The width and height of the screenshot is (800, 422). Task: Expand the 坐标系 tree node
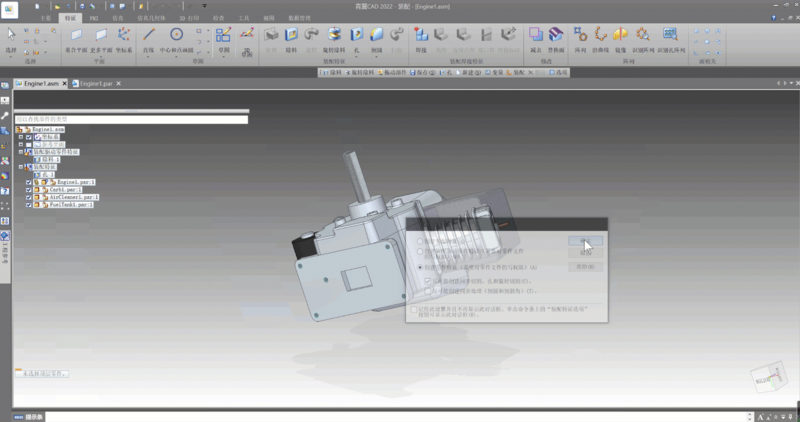click(21, 137)
